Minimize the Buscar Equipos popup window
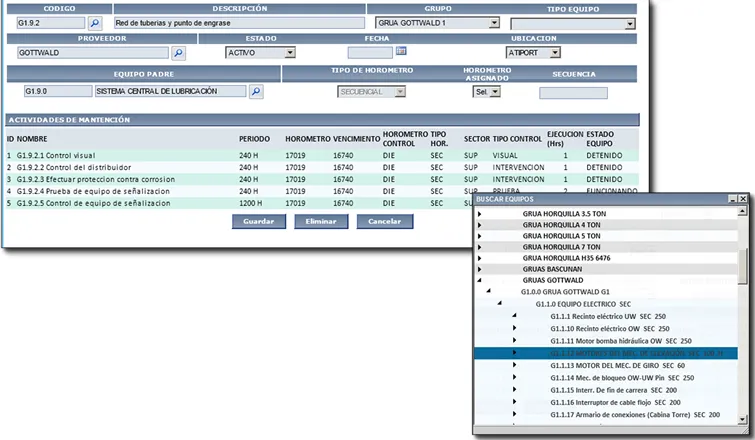The image size is (755, 440). 733,198
